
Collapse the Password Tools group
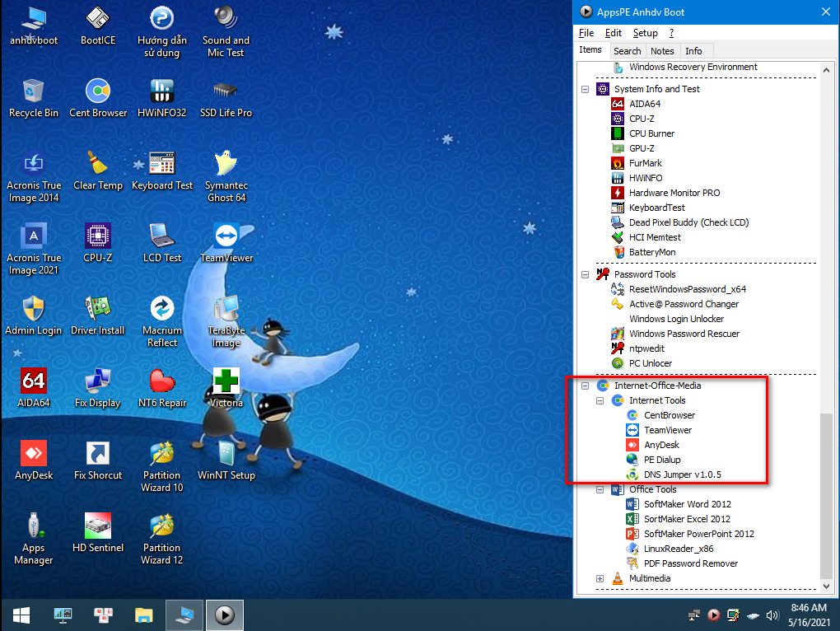585,275
